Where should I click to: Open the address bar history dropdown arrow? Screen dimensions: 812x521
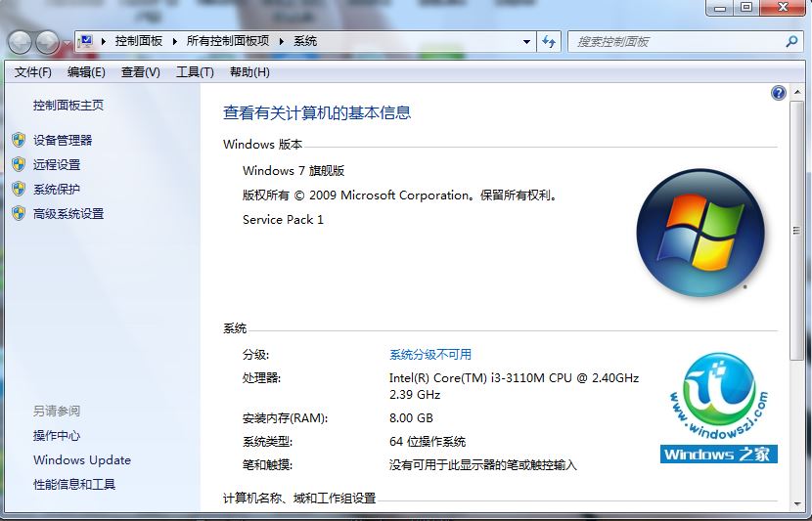point(526,42)
